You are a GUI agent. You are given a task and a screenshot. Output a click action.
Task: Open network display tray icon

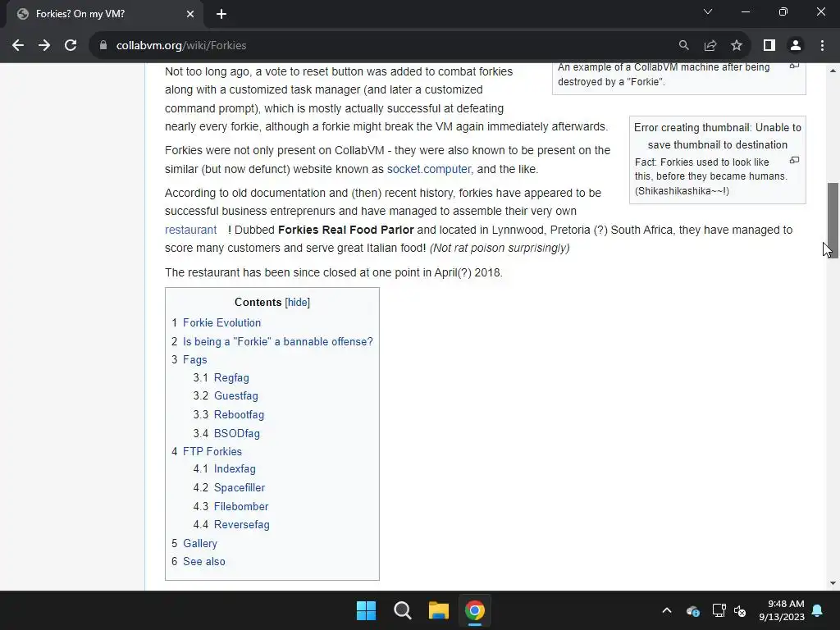719,610
